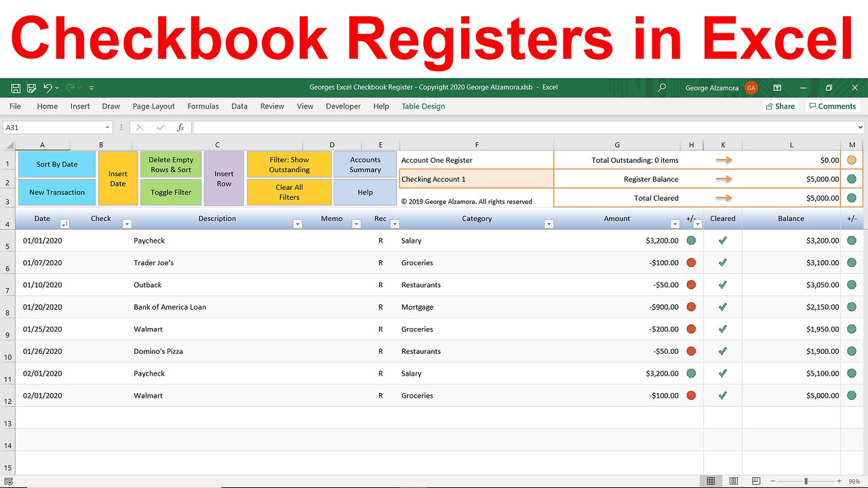
Task: Click the Macro Recording icon in status bar
Action: coord(8,481)
